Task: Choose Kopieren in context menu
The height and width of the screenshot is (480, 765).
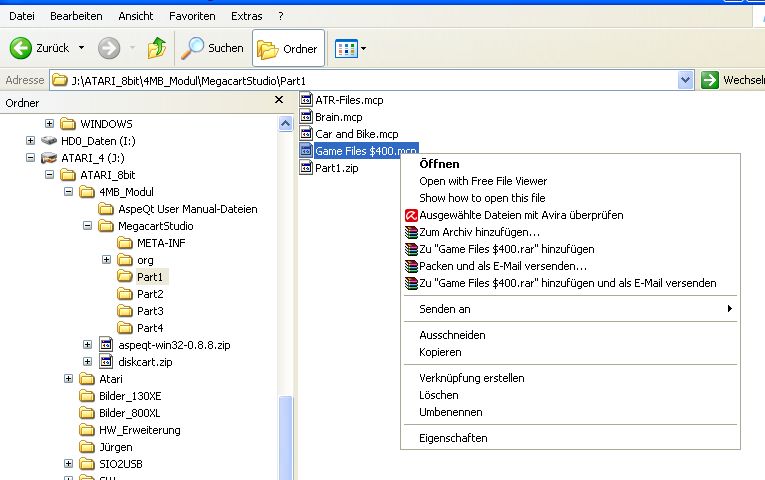Action: [570, 352]
